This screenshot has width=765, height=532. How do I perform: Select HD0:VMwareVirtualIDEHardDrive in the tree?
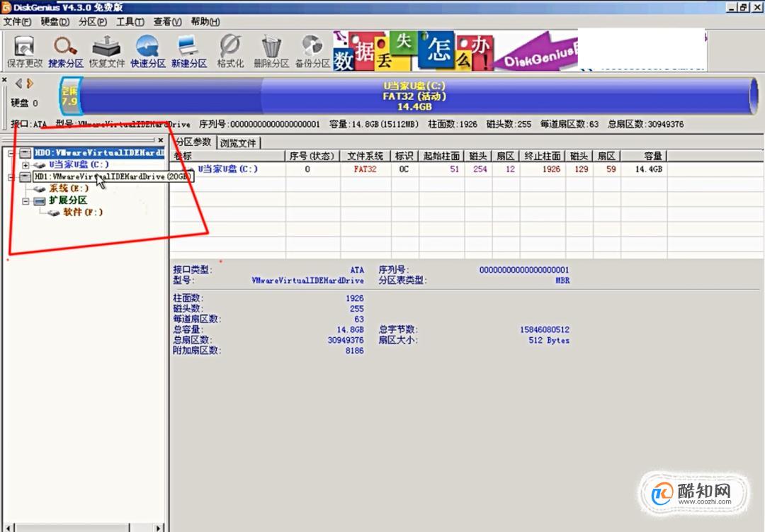pyautogui.click(x=99, y=153)
